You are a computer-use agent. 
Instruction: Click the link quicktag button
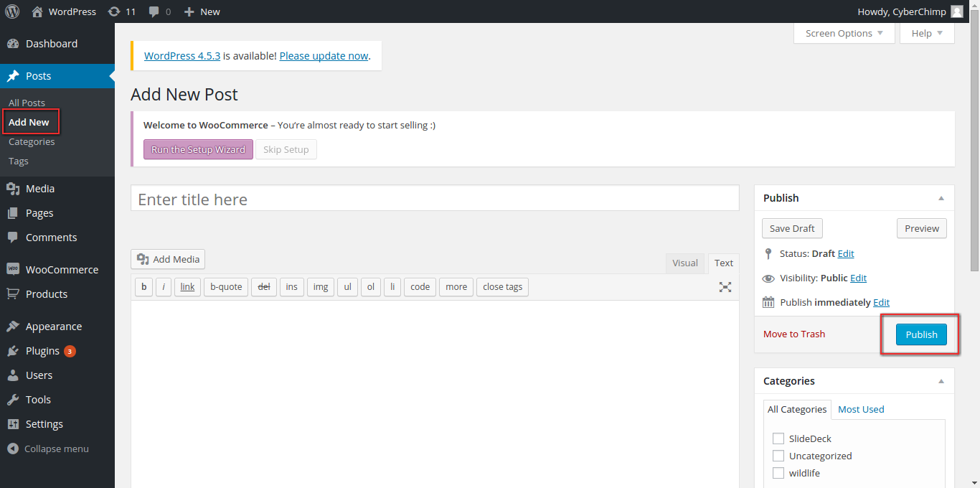click(x=187, y=287)
